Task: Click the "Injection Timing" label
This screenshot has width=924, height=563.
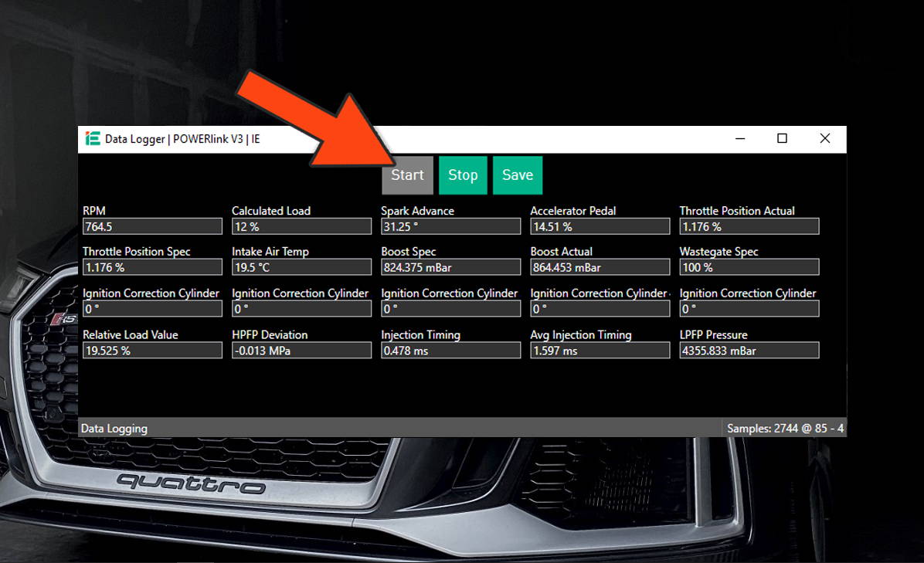Action: (421, 334)
